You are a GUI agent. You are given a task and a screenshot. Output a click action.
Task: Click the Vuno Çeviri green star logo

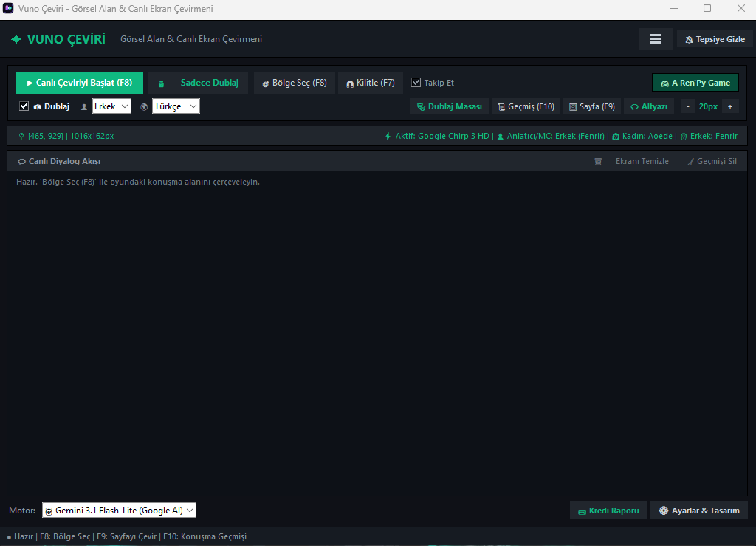click(x=16, y=39)
